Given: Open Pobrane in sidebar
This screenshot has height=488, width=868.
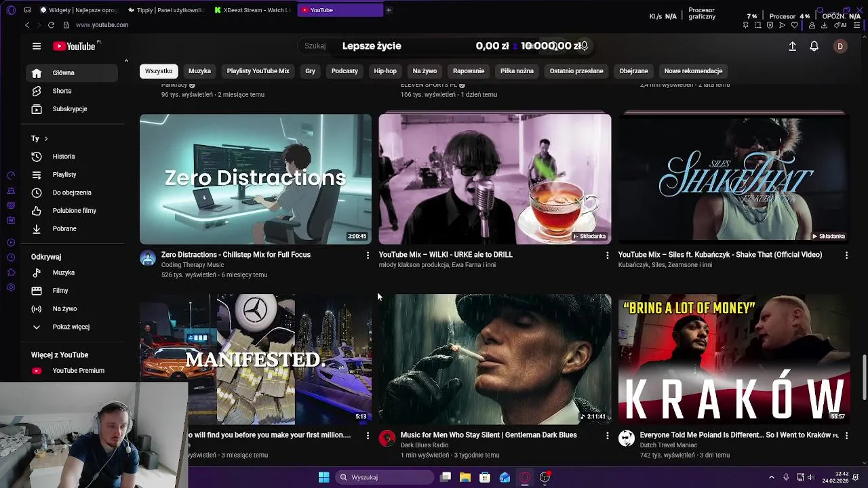Looking at the screenshot, I should pyautogui.click(x=72, y=229).
